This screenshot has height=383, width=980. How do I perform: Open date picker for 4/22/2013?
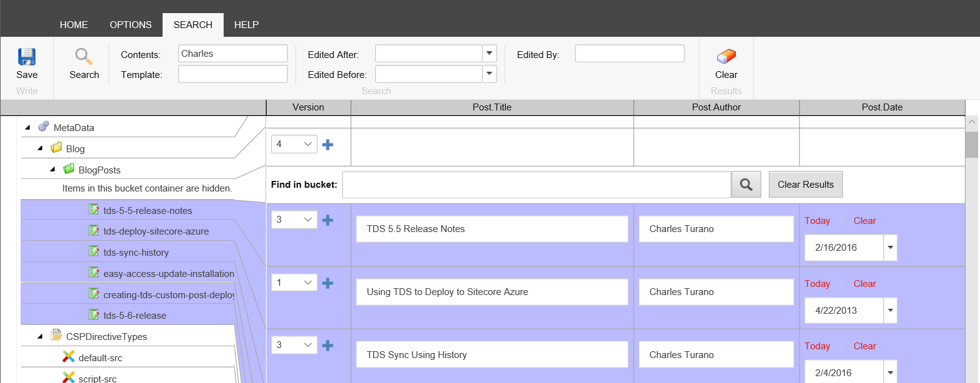pos(890,311)
